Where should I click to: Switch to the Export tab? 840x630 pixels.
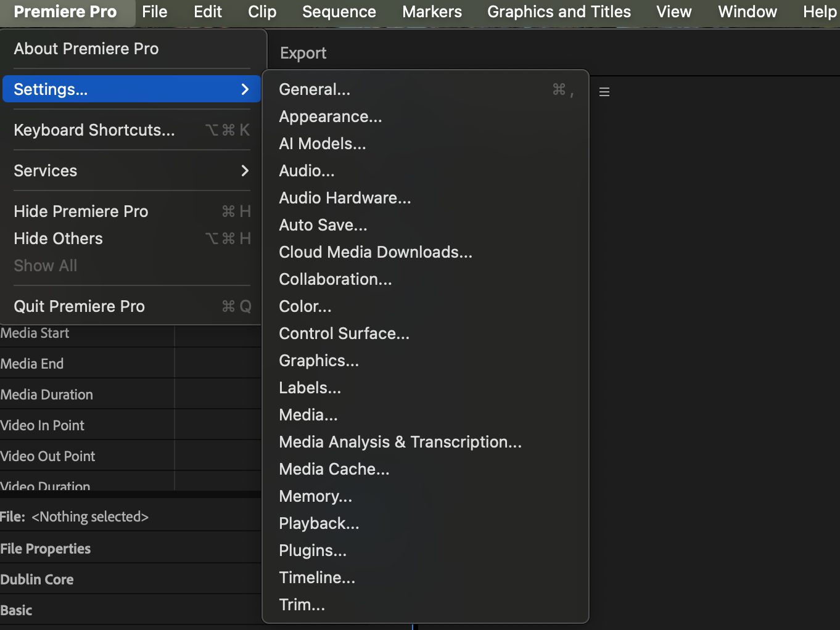[x=303, y=54]
